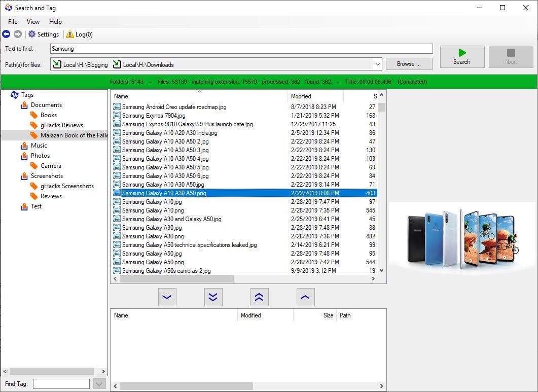The width and height of the screenshot is (538, 392).
Task: Click file icon of Samsung Galaxy A50.png
Action: click(x=117, y=262)
